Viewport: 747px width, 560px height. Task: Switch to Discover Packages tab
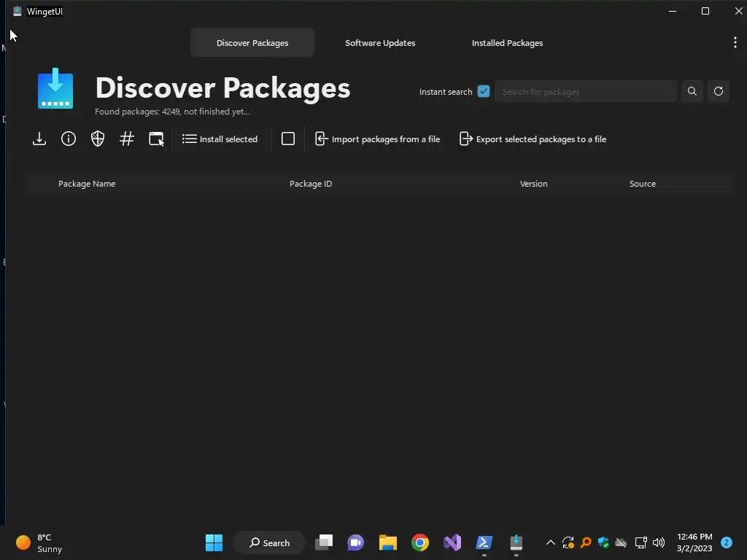point(252,43)
